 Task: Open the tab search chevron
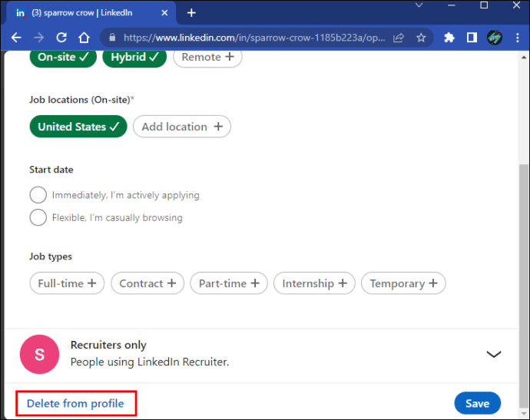click(x=419, y=5)
